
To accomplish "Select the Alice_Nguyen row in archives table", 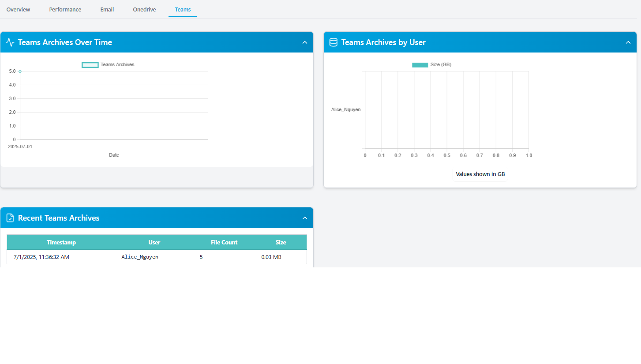I will pyautogui.click(x=157, y=257).
